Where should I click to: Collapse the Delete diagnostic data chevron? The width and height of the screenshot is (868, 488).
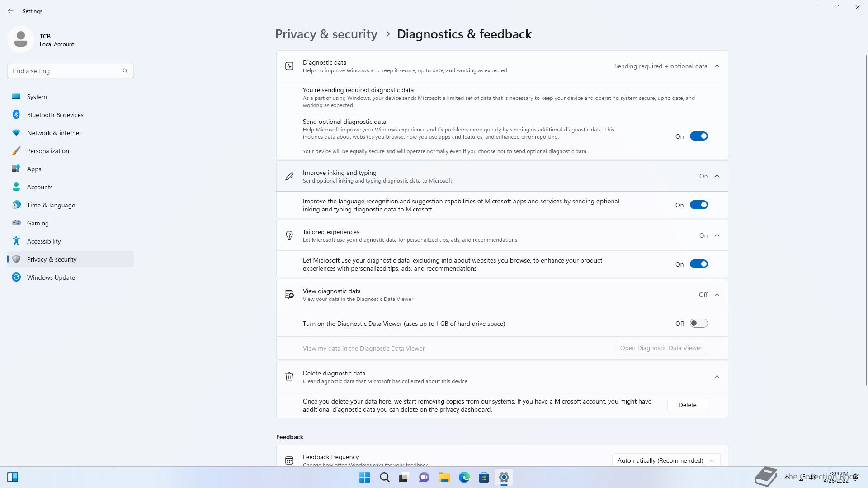717,377
